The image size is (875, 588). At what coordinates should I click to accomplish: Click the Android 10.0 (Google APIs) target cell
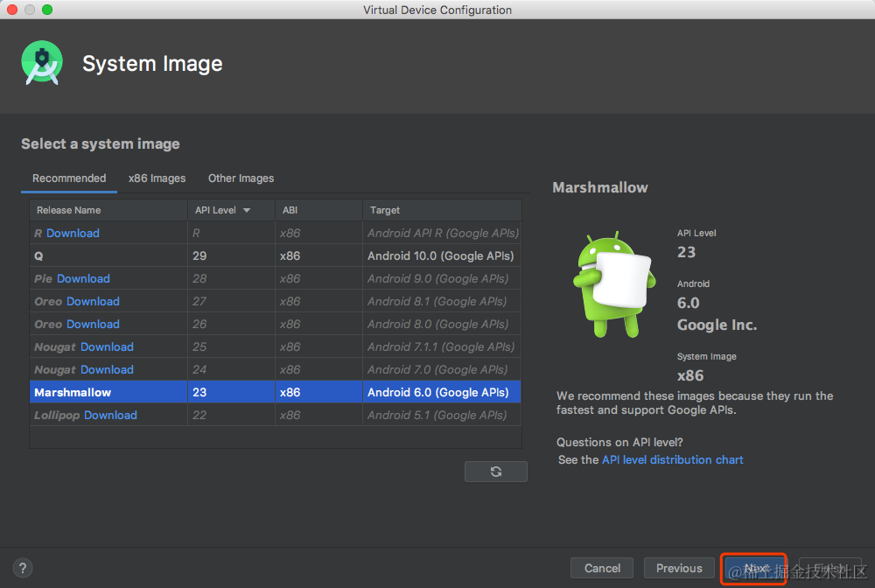coord(442,256)
